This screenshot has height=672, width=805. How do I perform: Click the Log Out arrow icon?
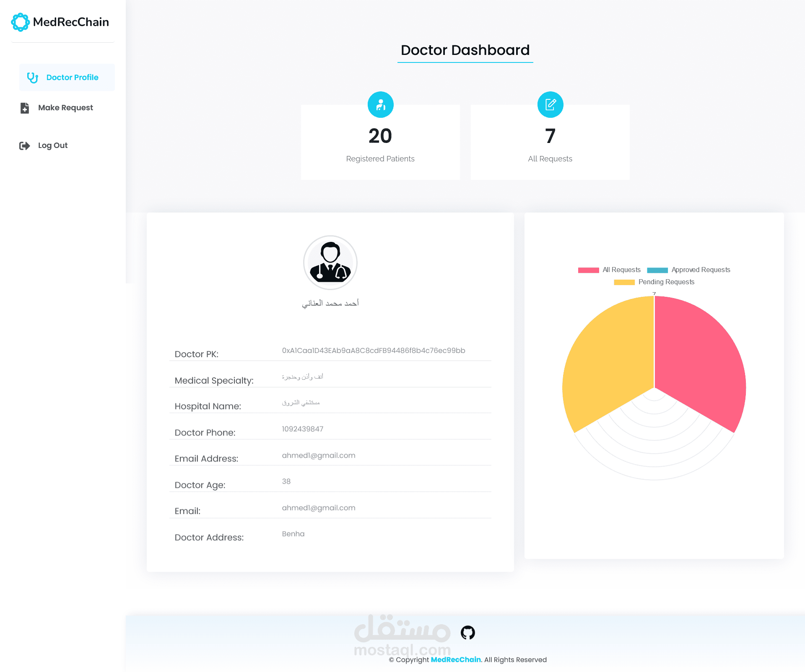click(x=25, y=145)
